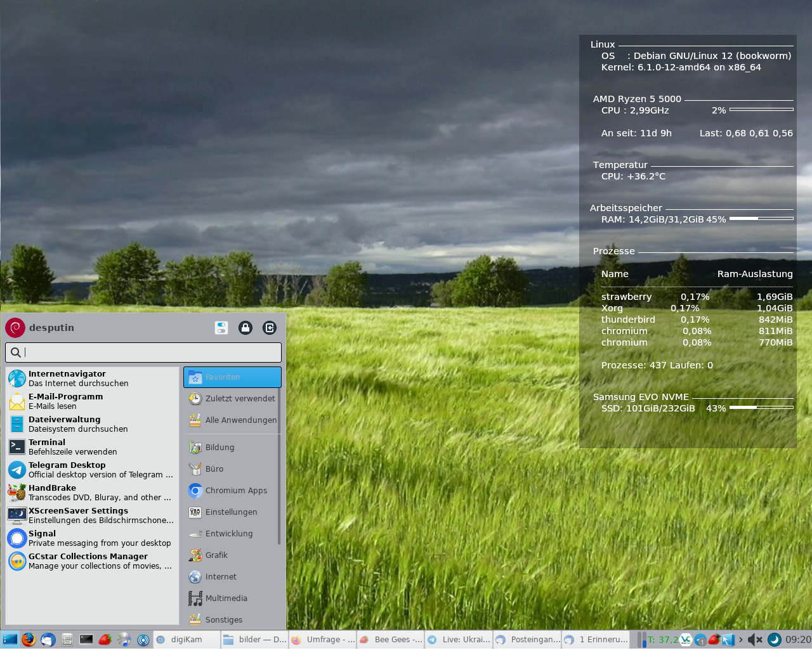
Task: Open the Chromium Apps category
Action: coord(232,491)
